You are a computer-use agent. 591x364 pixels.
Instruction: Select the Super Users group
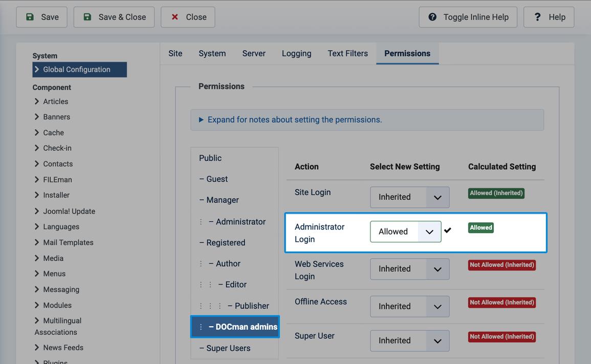[225, 348]
